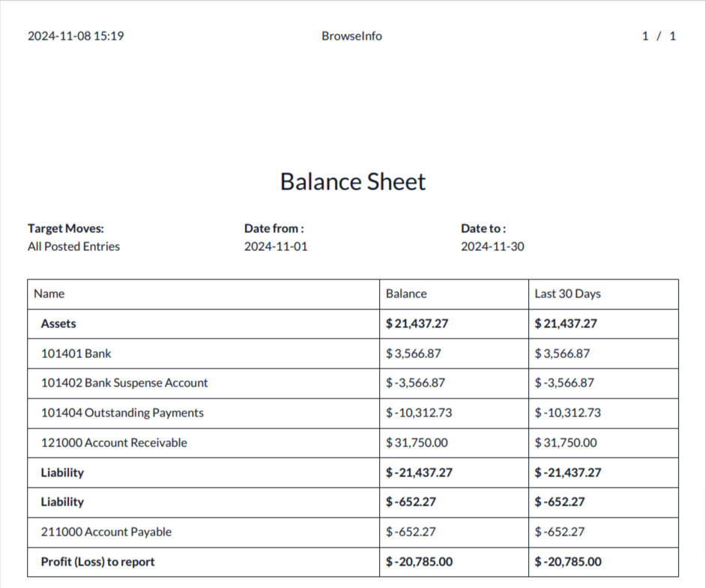Select the 121000 Account Receivable row
Screen dimensions: 705x588
114,443
